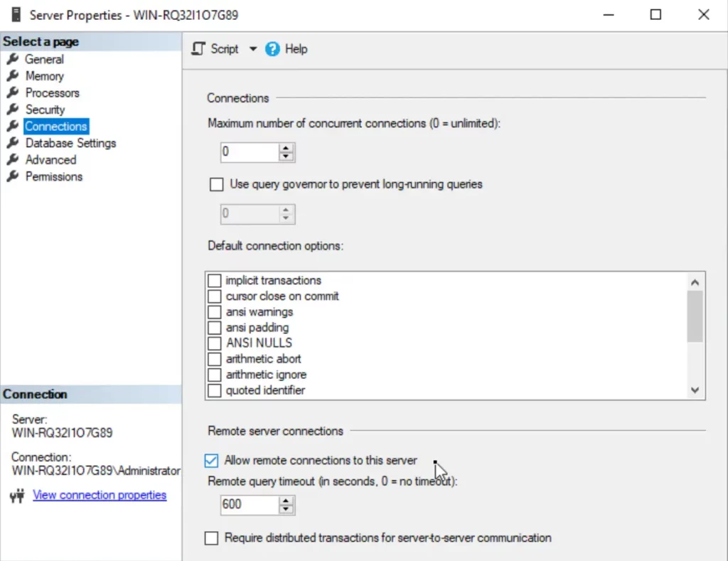Click the connection properties plug icon

tap(17, 496)
